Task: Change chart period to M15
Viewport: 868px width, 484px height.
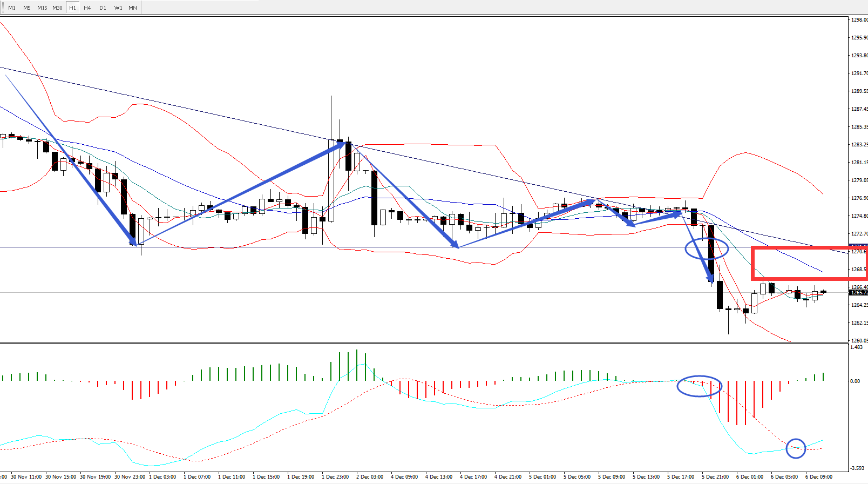Action: click(x=42, y=8)
